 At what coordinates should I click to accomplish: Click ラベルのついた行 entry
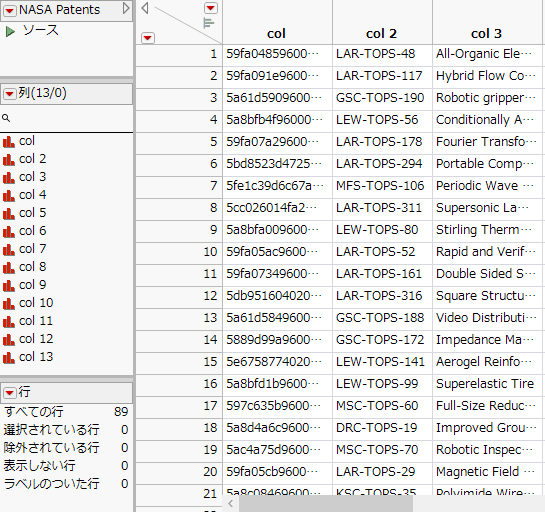click(66, 484)
